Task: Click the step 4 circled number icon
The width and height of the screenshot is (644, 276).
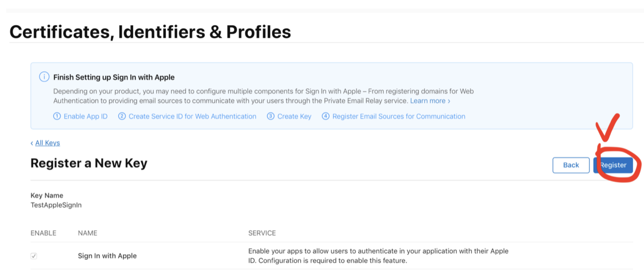Action: 326,116
